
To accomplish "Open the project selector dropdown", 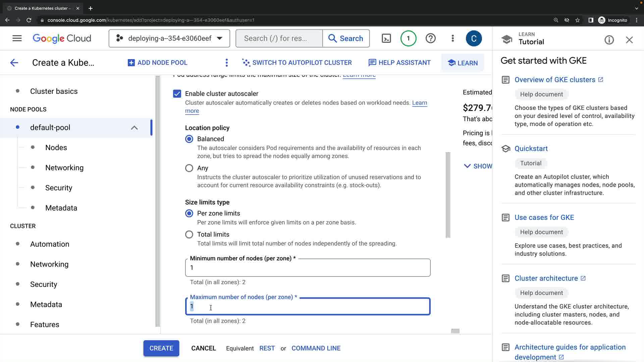I will (169, 38).
